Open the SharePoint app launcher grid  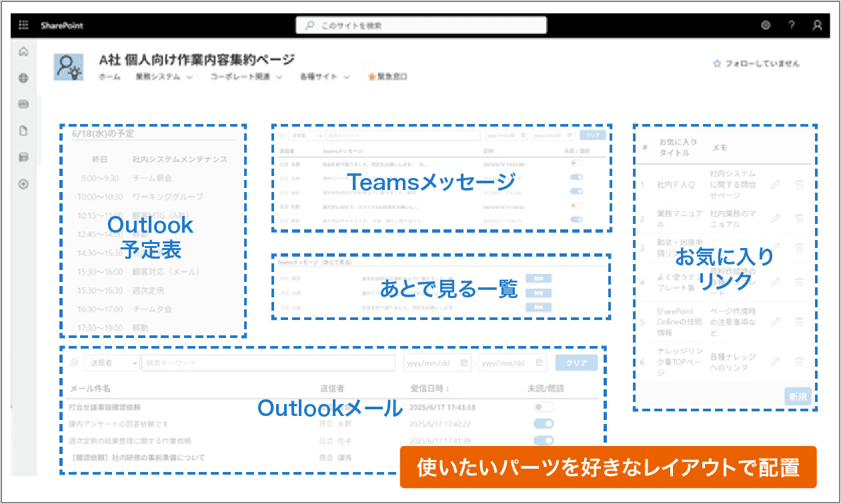click(x=24, y=25)
